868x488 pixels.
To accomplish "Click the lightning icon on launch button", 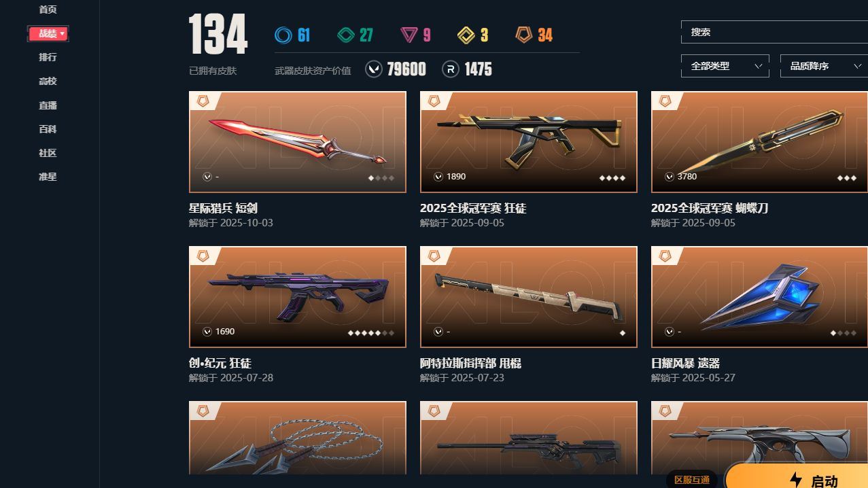I will pos(796,480).
